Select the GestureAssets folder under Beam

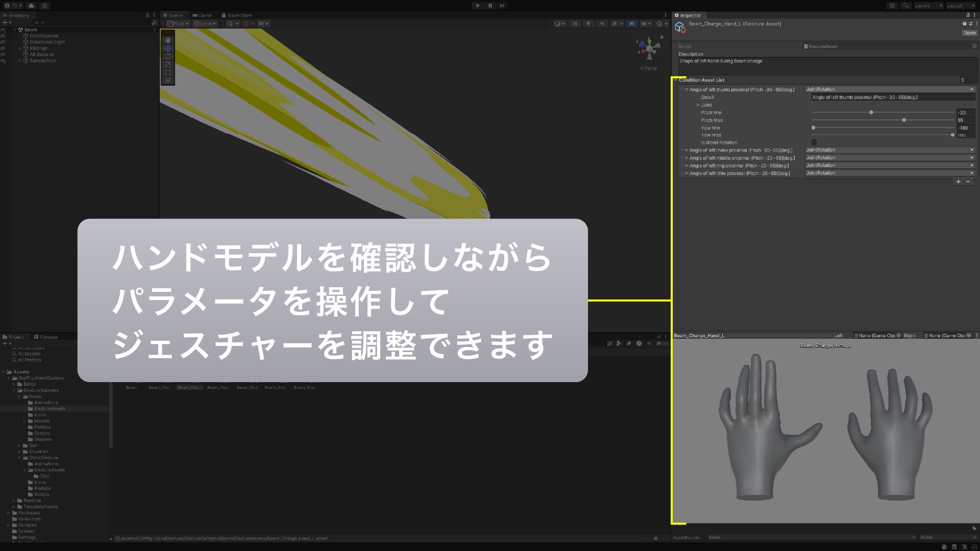[x=50, y=409]
